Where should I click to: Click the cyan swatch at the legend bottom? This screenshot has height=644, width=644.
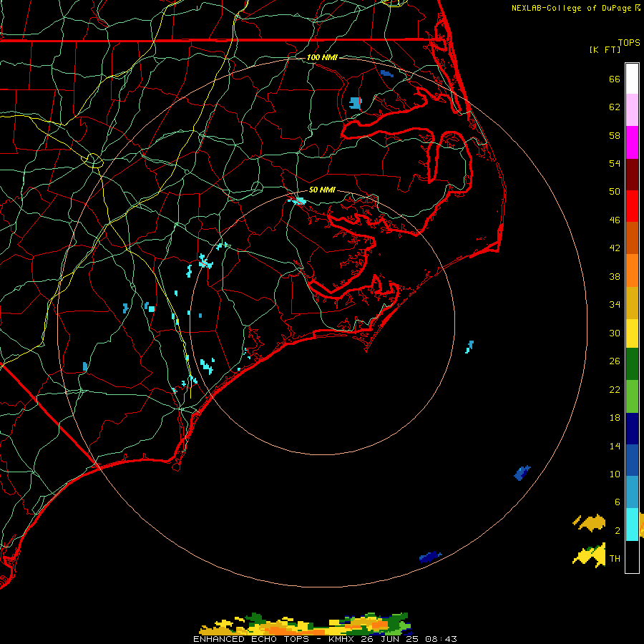click(x=632, y=525)
